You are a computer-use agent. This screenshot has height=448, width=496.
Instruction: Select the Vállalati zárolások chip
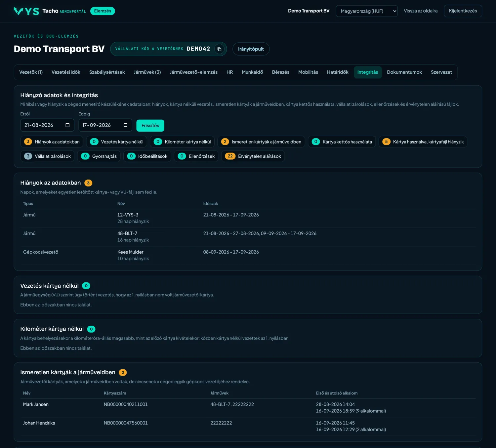[x=47, y=156]
